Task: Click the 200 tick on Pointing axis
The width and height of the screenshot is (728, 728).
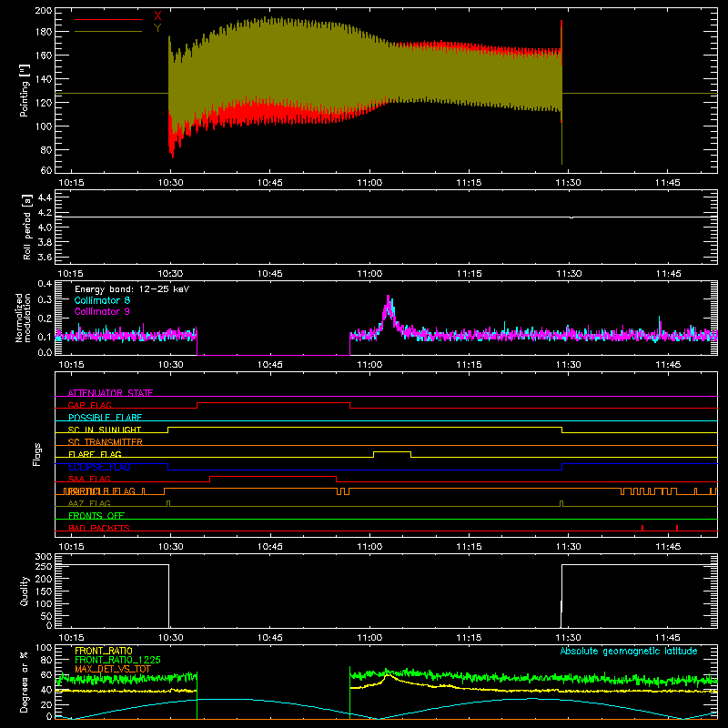Action: (44, 10)
